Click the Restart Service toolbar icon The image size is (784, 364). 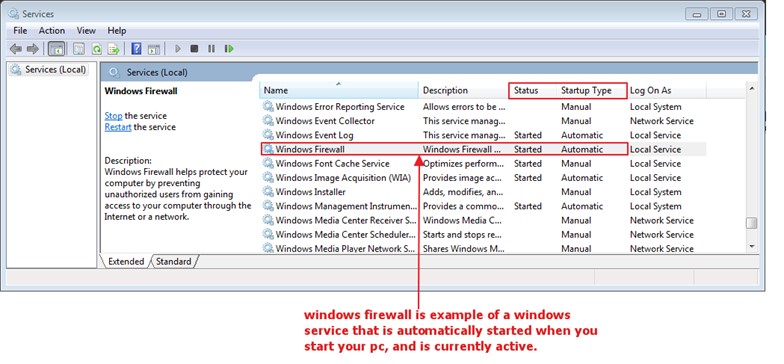point(229,48)
